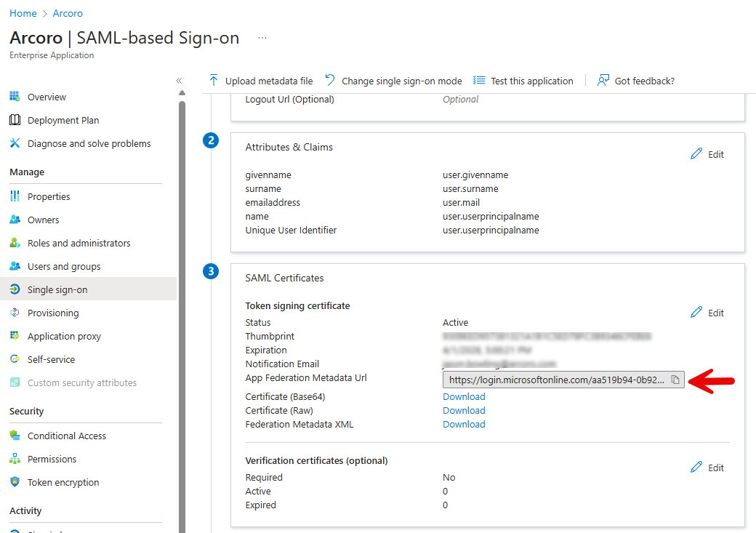Edit Attributes & Claims section
The image size is (756, 533).
coord(707,154)
